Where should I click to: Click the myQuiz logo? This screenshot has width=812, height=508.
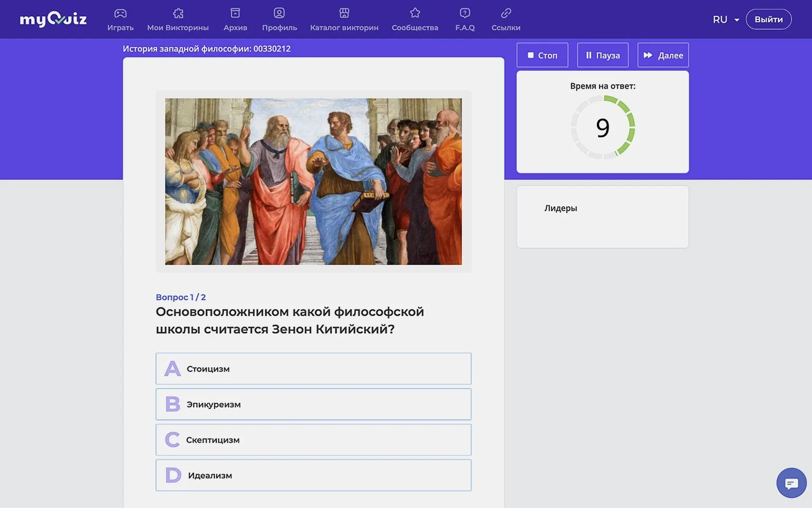(x=53, y=20)
